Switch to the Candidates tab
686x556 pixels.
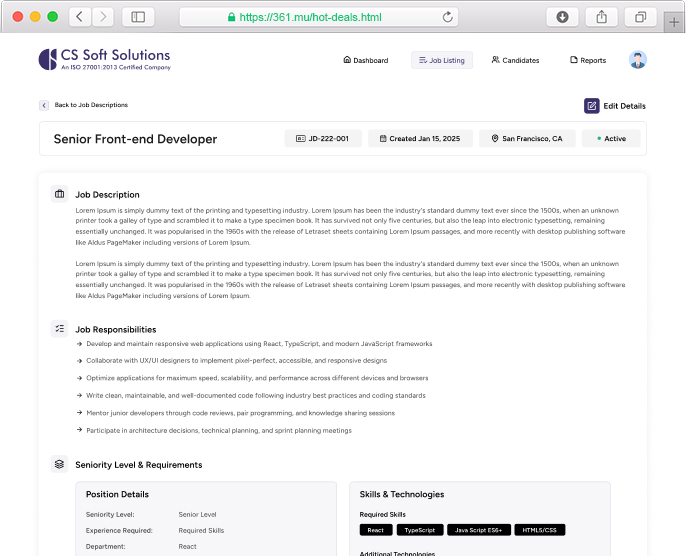click(515, 60)
